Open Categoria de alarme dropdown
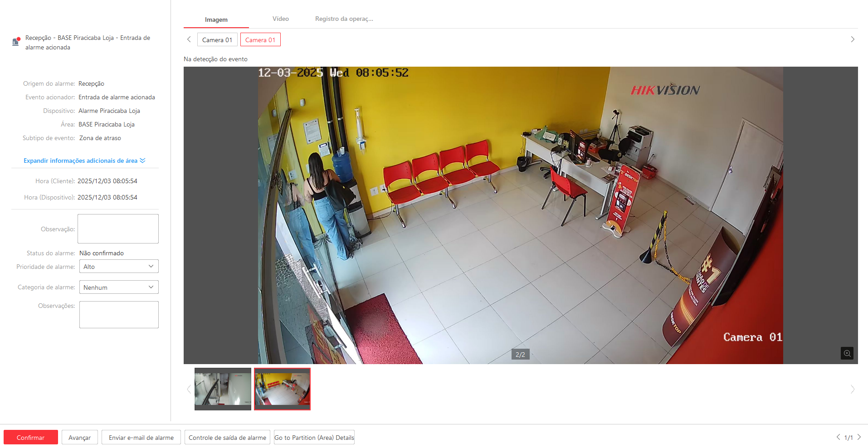868x448 pixels. pyautogui.click(x=119, y=287)
